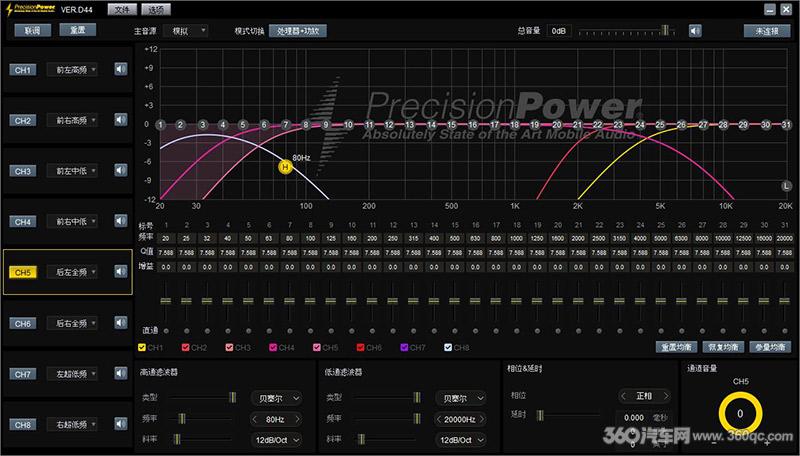Viewport: 800px width, 456px height.
Task: Toggle CH4 curve visibility checkbox
Action: tap(273, 347)
